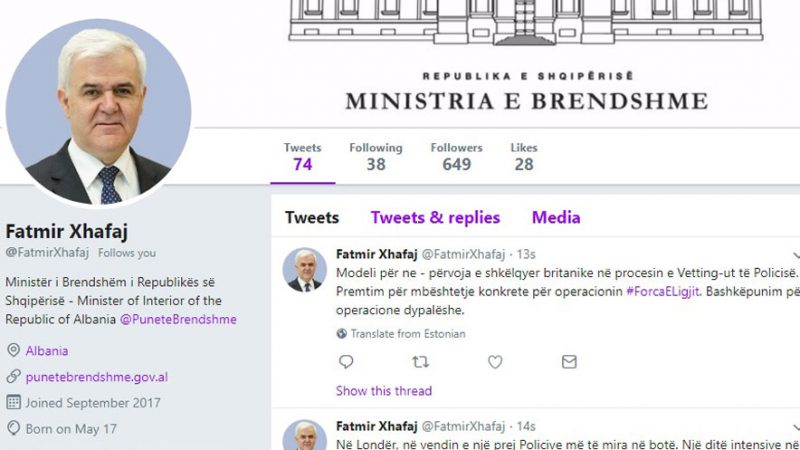Reply to the Vetting-ut tweet

pos(346,362)
